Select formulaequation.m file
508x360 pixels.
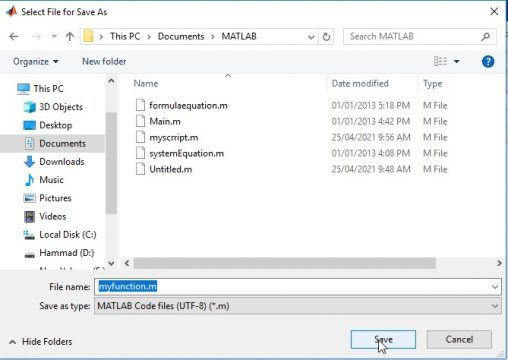point(188,106)
